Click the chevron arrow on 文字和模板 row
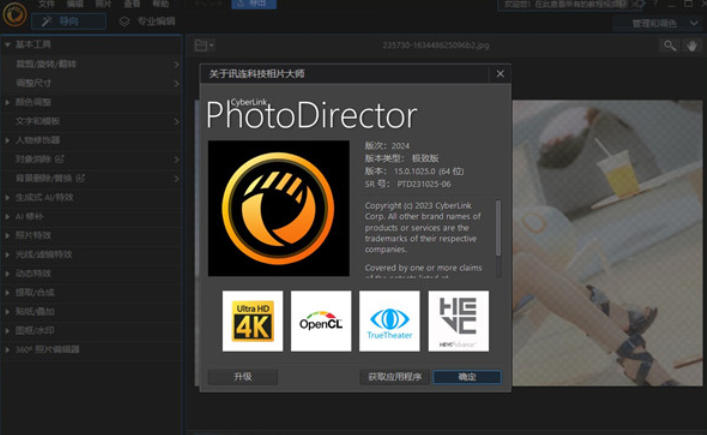The width and height of the screenshot is (707, 435). (176, 122)
